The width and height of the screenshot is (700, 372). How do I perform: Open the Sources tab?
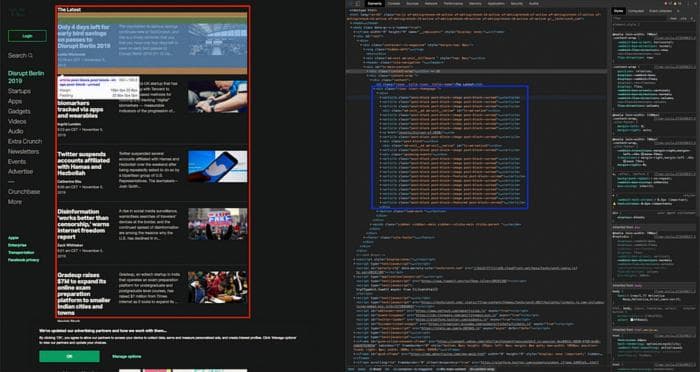(412, 4)
